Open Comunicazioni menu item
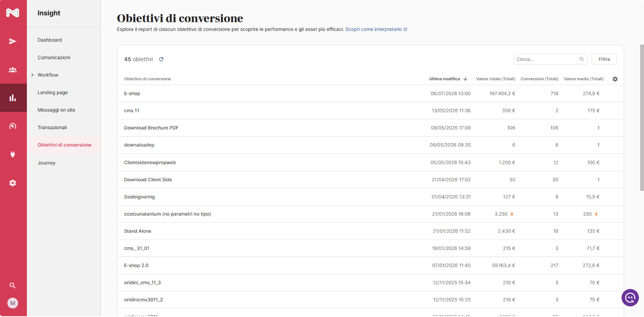 pyautogui.click(x=54, y=58)
